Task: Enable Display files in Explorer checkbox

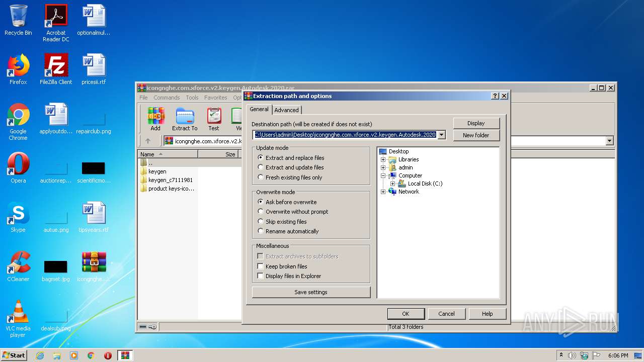Action: point(260,276)
